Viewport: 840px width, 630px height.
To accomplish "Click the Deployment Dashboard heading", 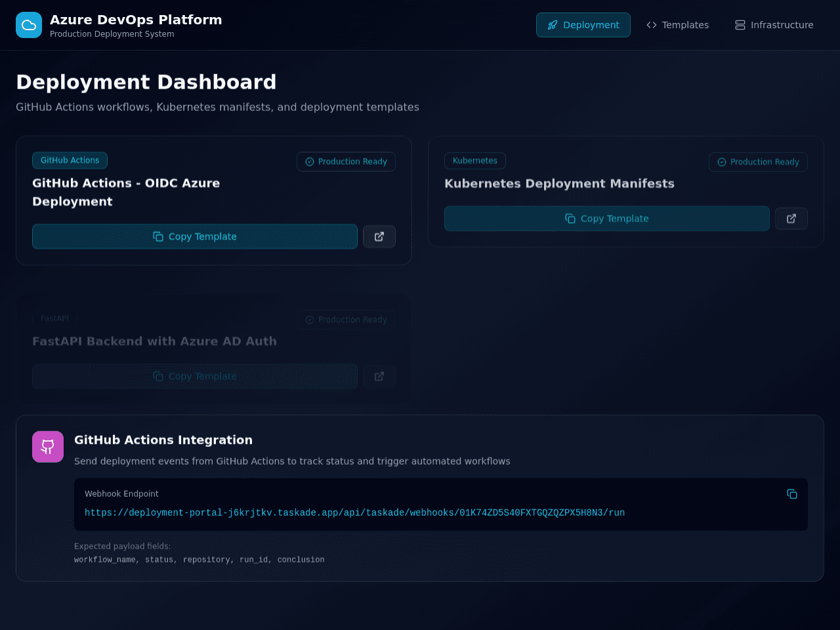I will pos(146,82).
